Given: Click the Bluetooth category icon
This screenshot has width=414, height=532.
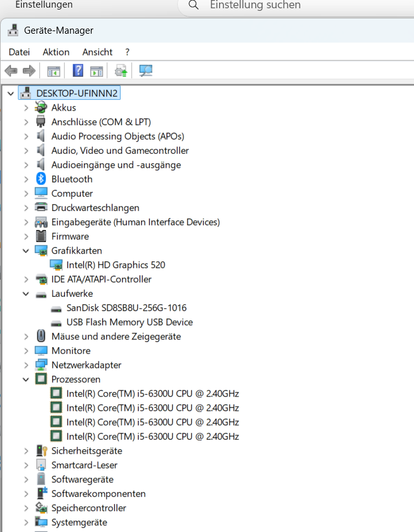Looking at the screenshot, I should coord(41,179).
